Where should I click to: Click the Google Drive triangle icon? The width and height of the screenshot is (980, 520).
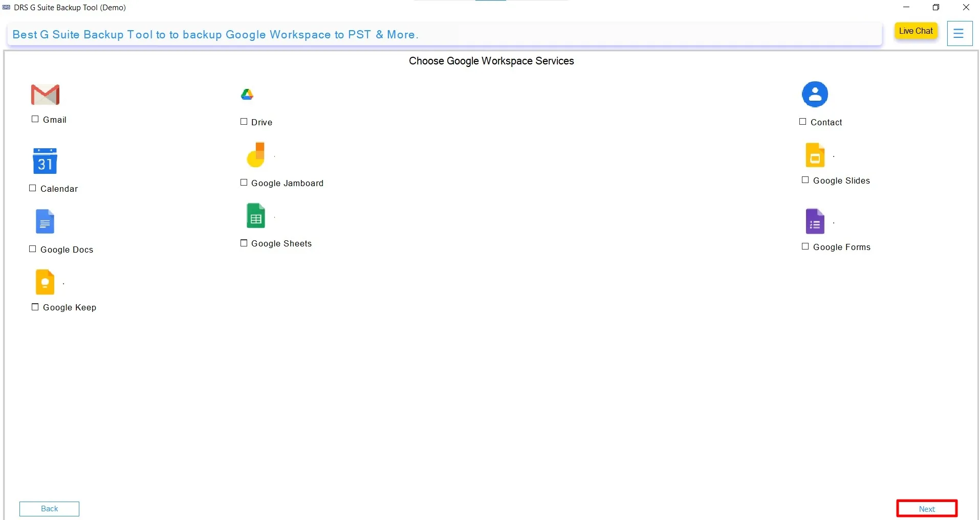[x=247, y=94]
